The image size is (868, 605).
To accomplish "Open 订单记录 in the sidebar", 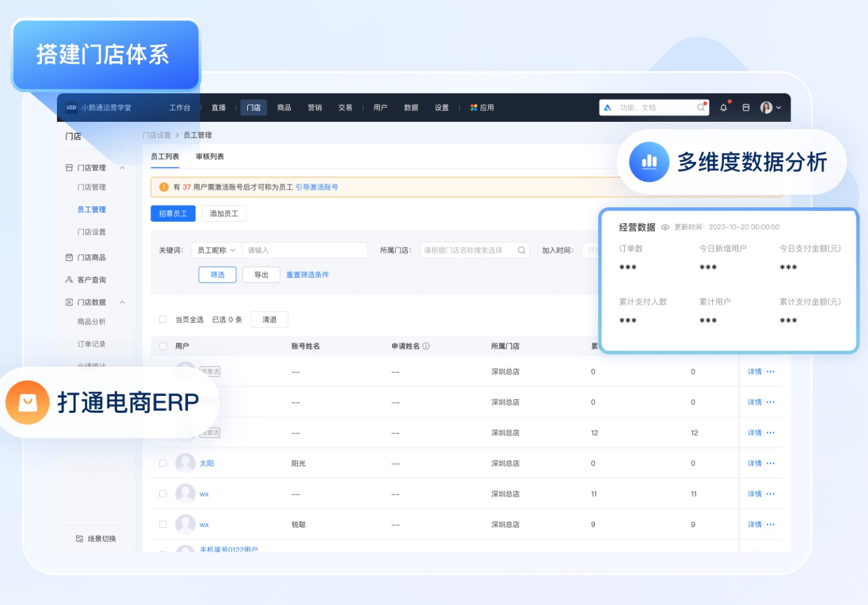I will tap(92, 344).
